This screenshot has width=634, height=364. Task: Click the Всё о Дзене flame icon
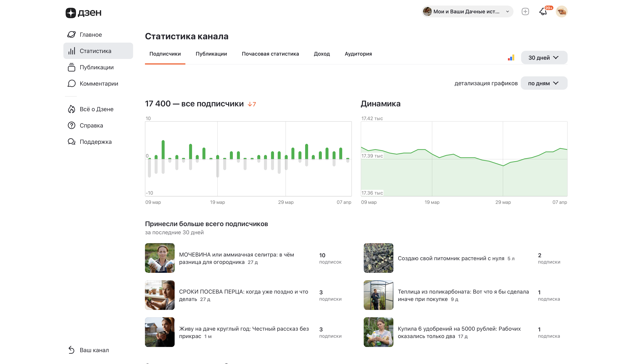click(72, 109)
